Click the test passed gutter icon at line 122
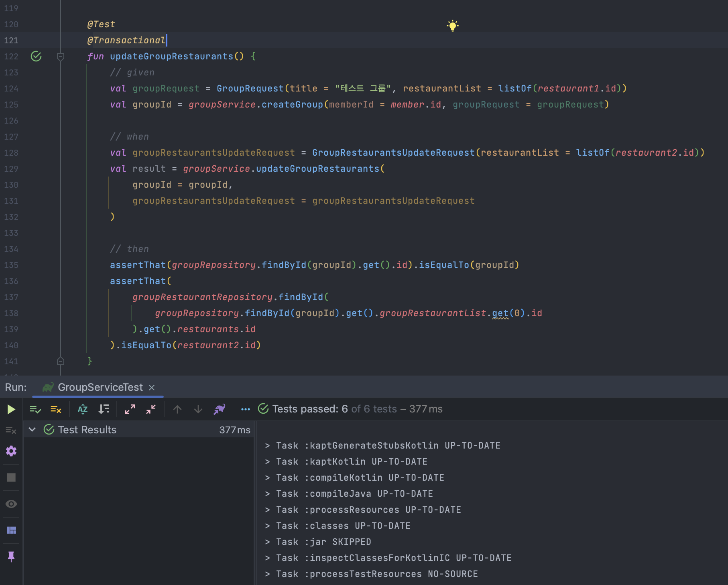Viewport: 728px width, 585px height. pyautogui.click(x=36, y=56)
